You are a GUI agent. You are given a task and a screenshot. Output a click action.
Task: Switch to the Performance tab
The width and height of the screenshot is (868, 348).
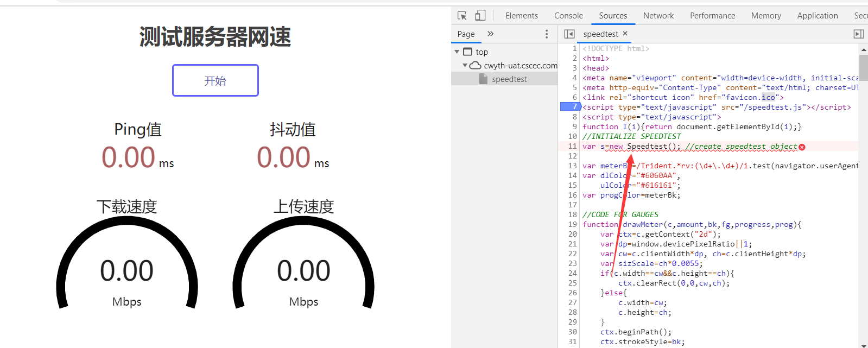[x=712, y=16]
